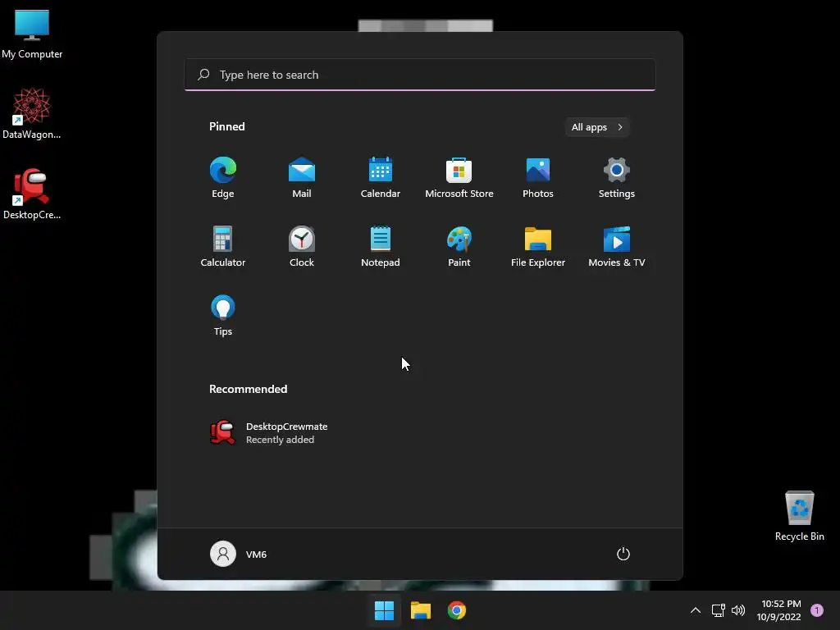The image size is (840, 630).
Task: Show hidden system tray icons
Action: click(x=696, y=610)
